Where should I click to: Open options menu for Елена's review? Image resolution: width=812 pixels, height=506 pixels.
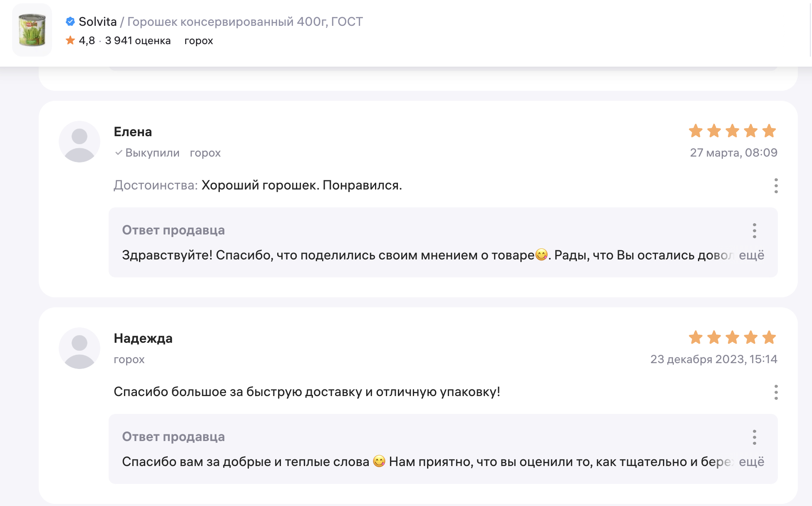(776, 186)
